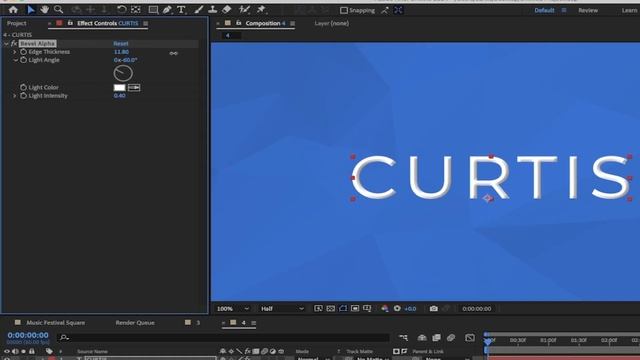Collapse the Light Angle property
This screenshot has width=640, height=360.
point(15,60)
